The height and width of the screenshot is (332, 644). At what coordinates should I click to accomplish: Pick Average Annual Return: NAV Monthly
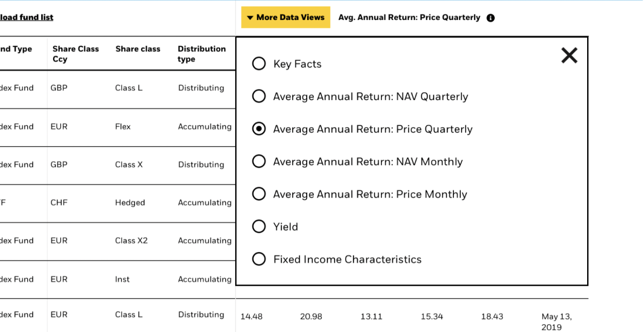pos(259,162)
